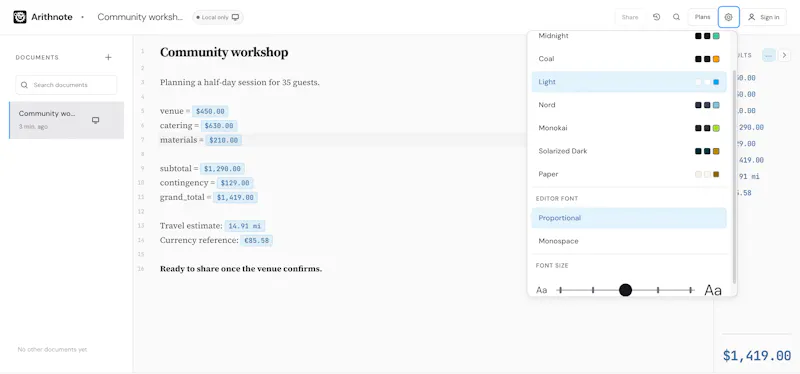Collapse results panel with chevron arrow
800x374 pixels.
tap(784, 55)
